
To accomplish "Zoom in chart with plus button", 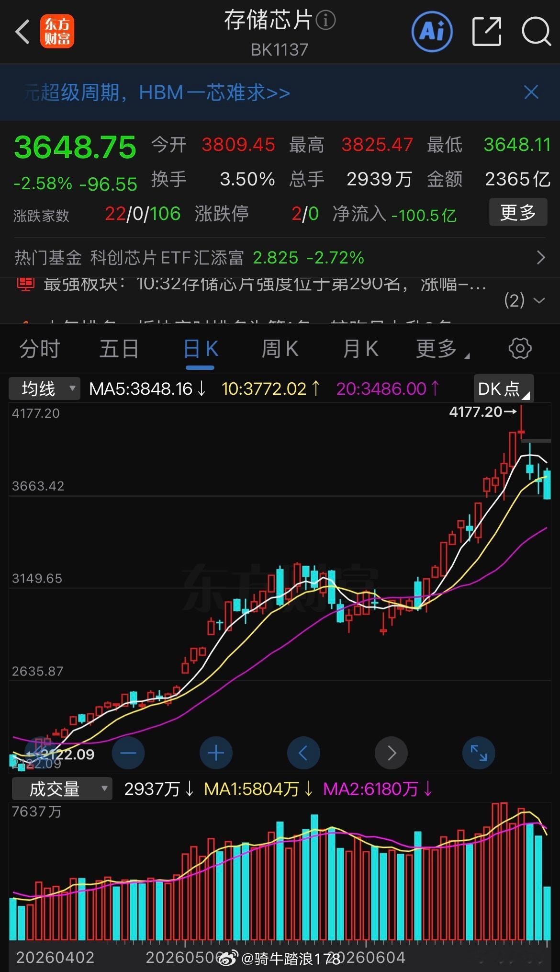I will click(216, 753).
